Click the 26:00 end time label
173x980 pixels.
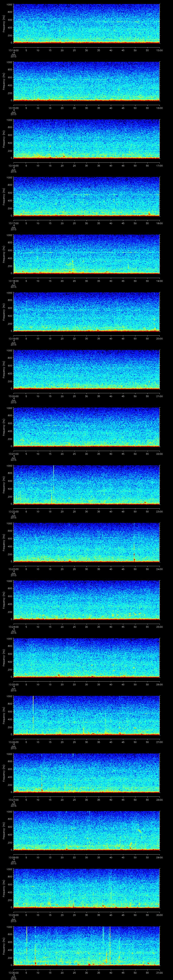point(159,684)
